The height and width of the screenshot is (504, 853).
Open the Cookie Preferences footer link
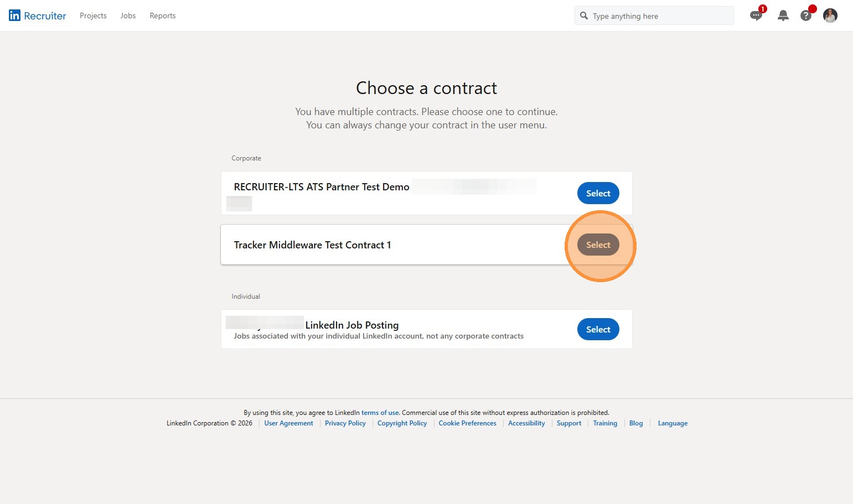tap(467, 423)
